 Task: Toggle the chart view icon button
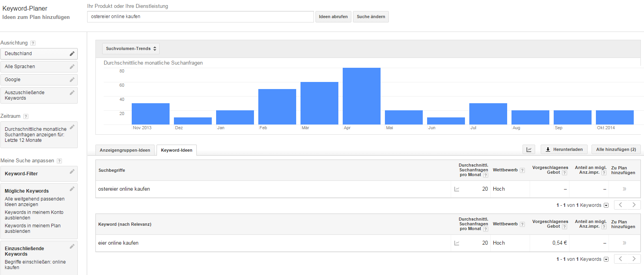pyautogui.click(x=529, y=149)
